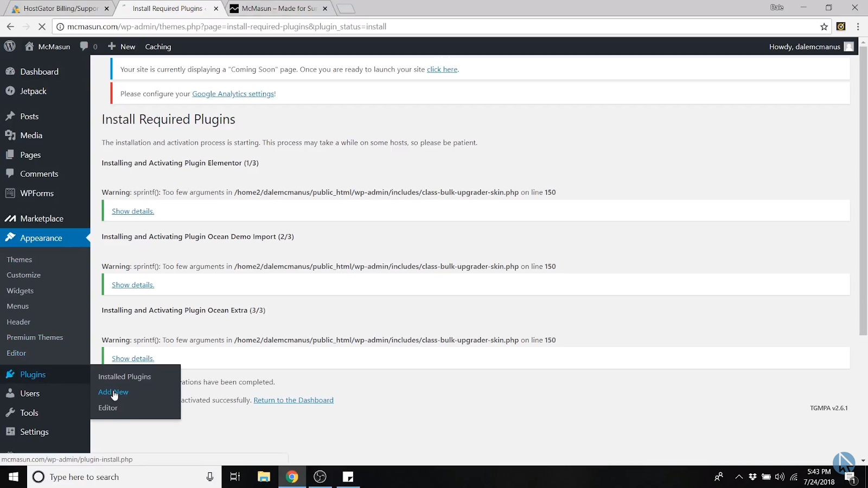
Task: Click the taskbar clock showing 5:43 PM
Action: click(x=819, y=477)
